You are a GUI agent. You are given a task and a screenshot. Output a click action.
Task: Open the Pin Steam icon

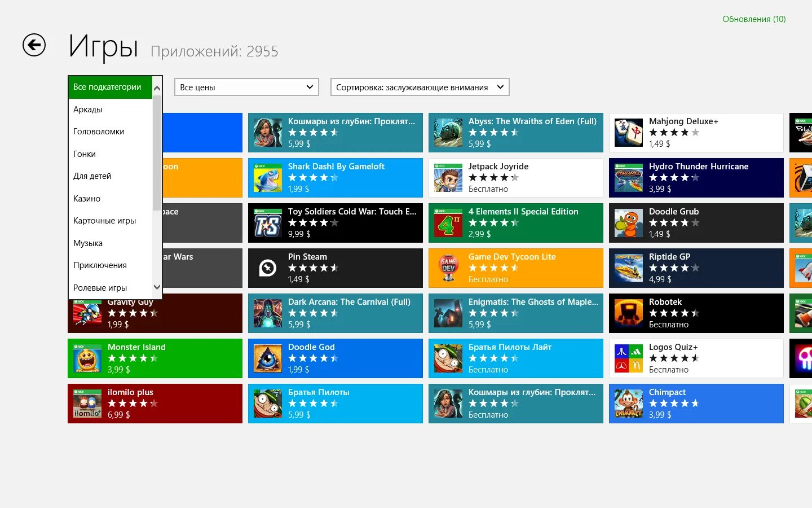(x=268, y=268)
